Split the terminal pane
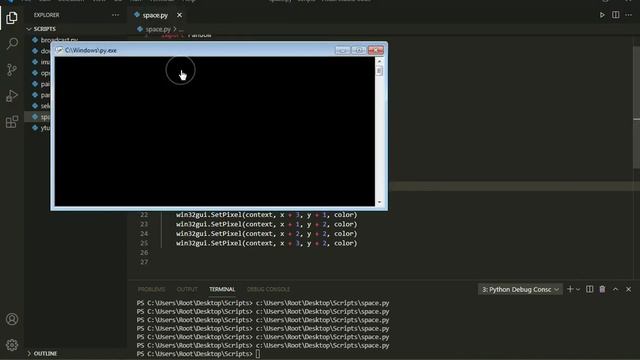Image resolution: width=640 pixels, height=360 pixels. pyautogui.click(x=590, y=289)
